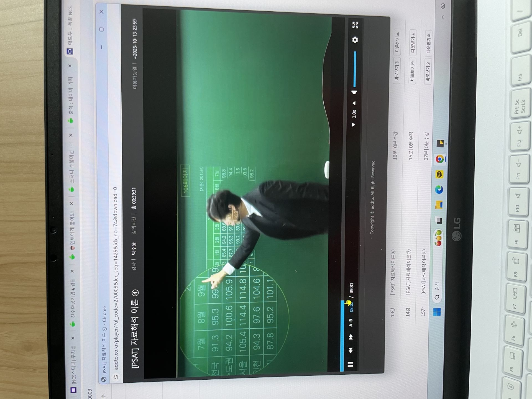Open Microsoft Edge from taskbar
This screenshot has height=399, width=532.
(x=439, y=190)
